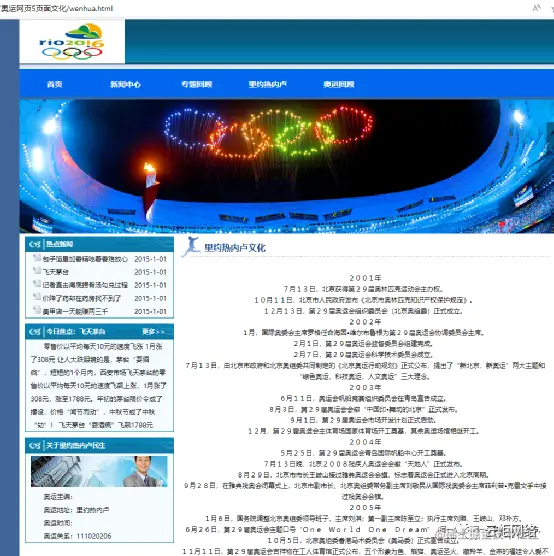
Task: Click the document icon beside 飞天茅台 news
Action: tap(37, 271)
